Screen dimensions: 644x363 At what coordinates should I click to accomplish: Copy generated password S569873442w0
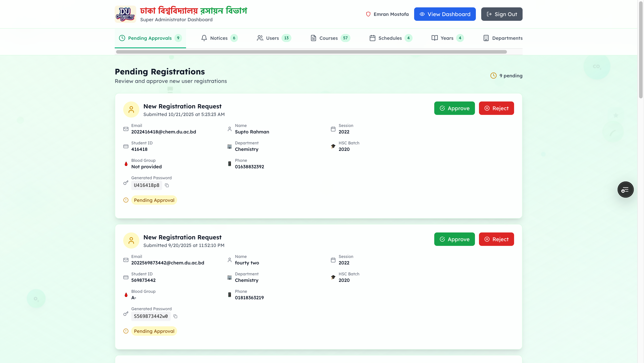coord(175,316)
